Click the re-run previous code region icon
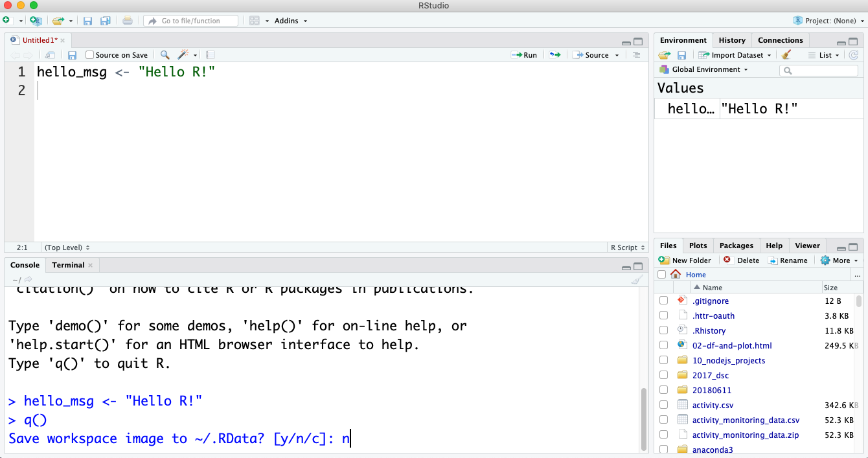 pyautogui.click(x=555, y=55)
